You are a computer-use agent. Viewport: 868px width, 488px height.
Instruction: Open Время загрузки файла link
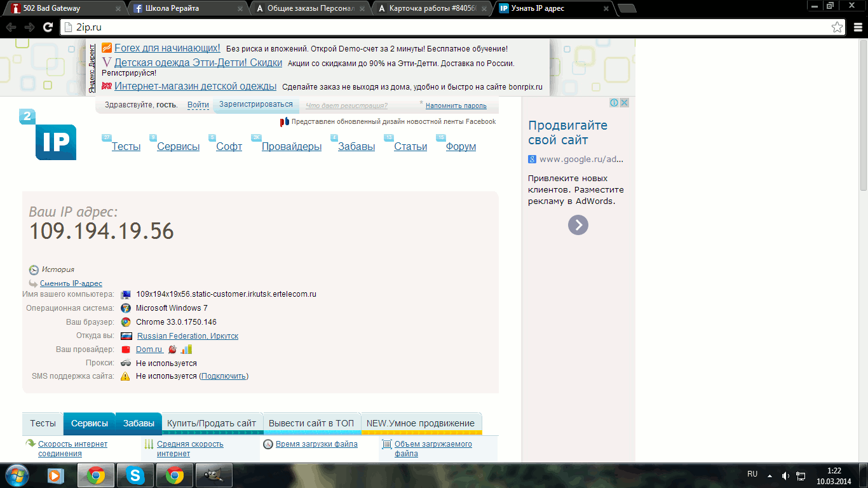[x=316, y=444]
